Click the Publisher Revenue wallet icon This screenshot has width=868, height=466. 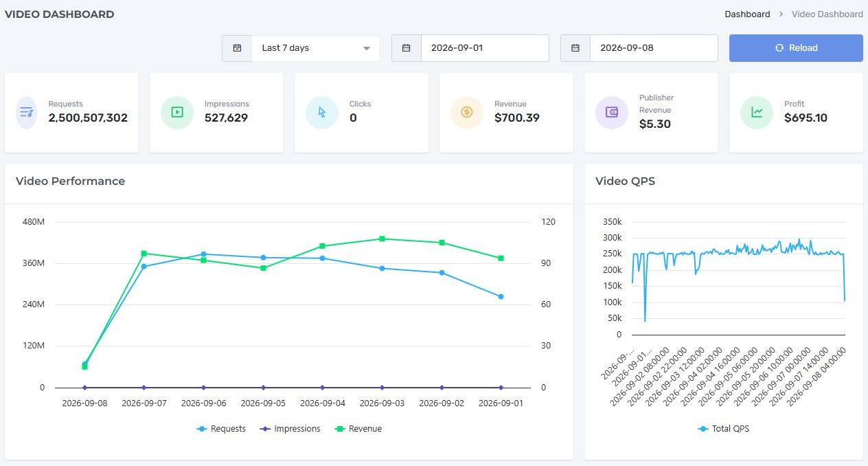click(612, 112)
